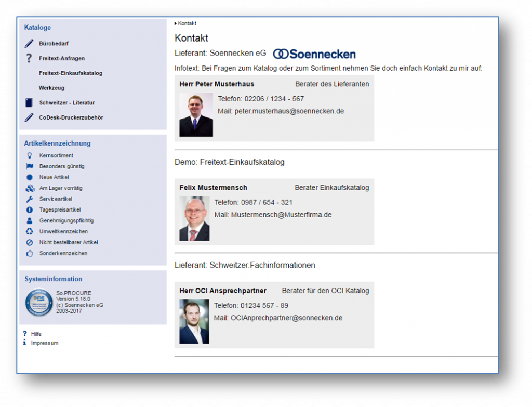Image resolution: width=532 pixels, height=407 pixels.
Task: Click the Neue Artikel label
Action: click(54, 177)
